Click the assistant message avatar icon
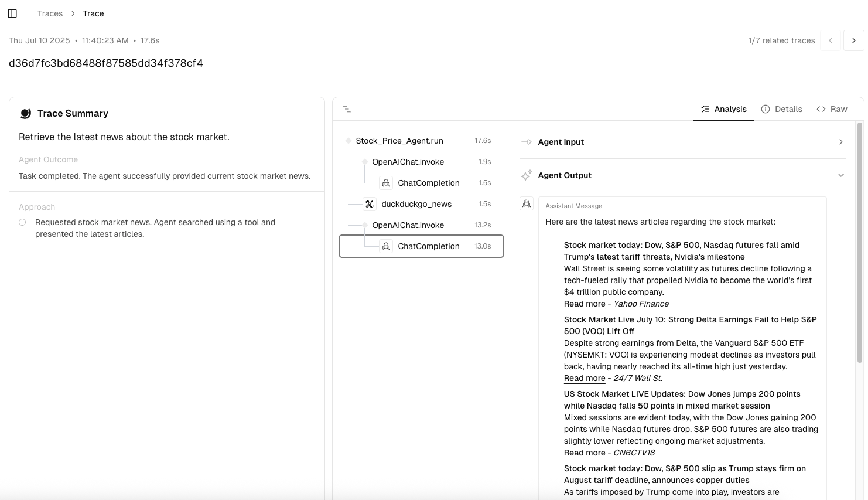Viewport: 868px width, 500px height. [x=527, y=203]
